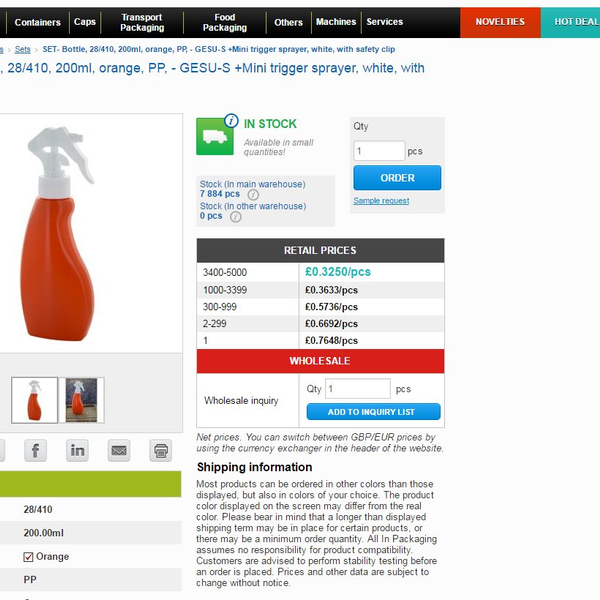Focus the wholesale Qty input field
The height and width of the screenshot is (600, 600).
coord(358,389)
